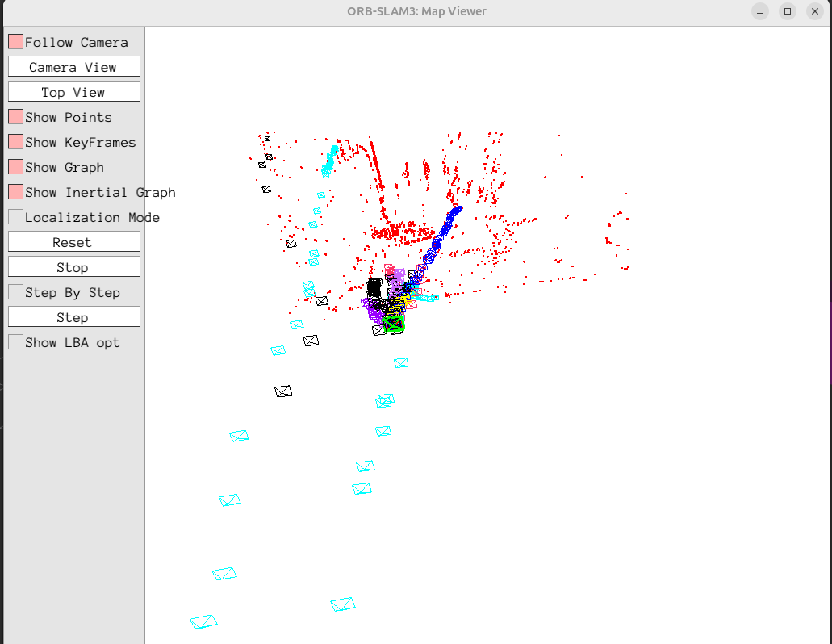Uncheck Show KeyFrames
832x644 pixels.
pos(16,142)
